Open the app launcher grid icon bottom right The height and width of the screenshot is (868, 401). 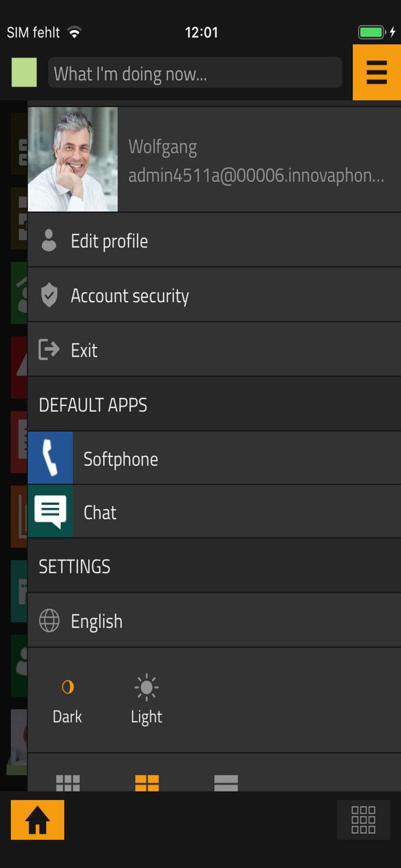[363, 819]
